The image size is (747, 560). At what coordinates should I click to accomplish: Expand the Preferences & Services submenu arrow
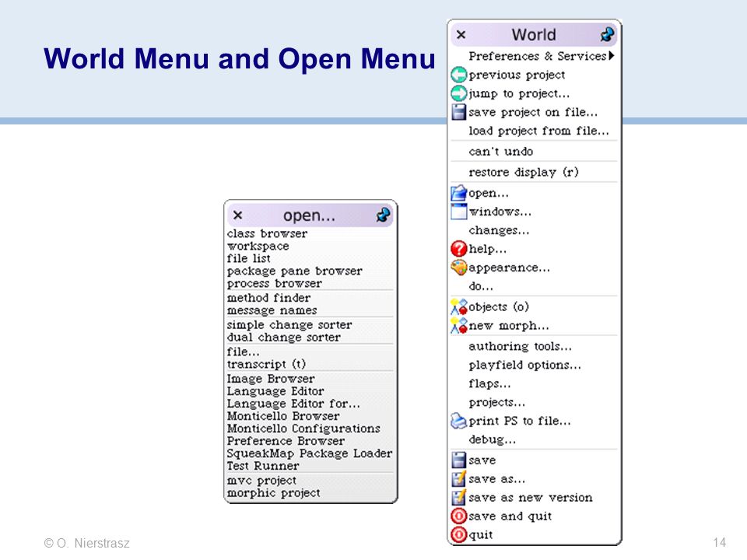point(612,56)
